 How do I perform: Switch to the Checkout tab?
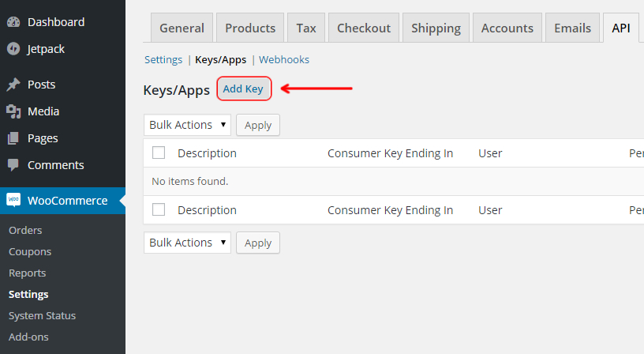[364, 28]
